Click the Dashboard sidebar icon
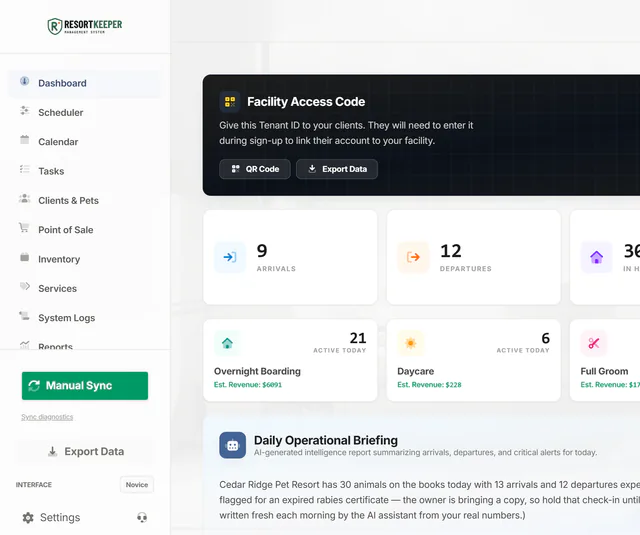Screen dimensions: 640x535 [x=24, y=81]
